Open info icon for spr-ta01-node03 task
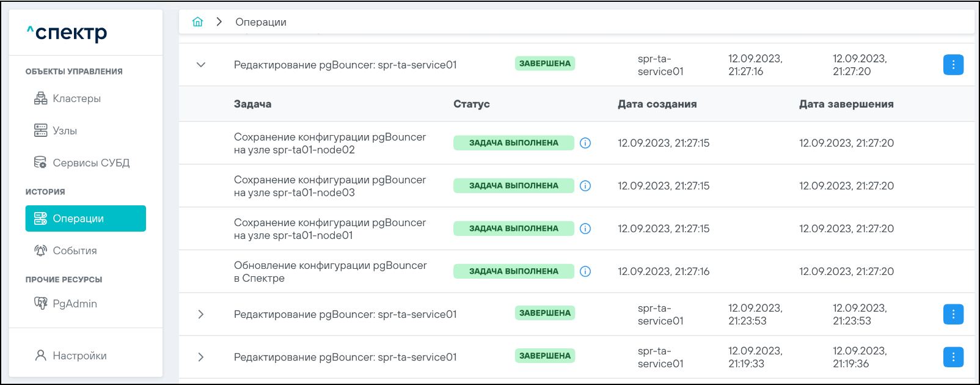 [x=585, y=186]
